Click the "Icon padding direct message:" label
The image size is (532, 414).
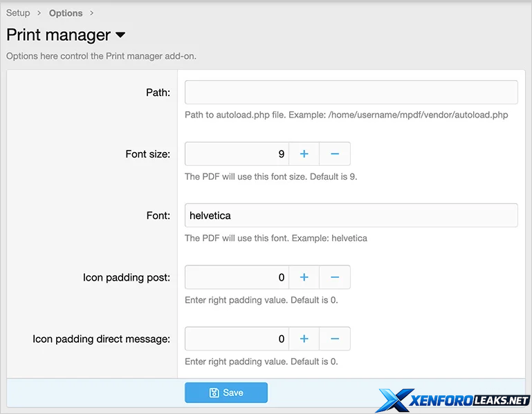(x=101, y=339)
